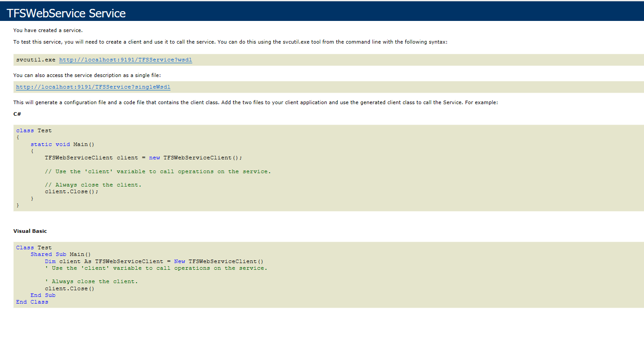This screenshot has height=349, width=644.
Task: Open the TFSService?singleWsdl link
Action: 93,87
